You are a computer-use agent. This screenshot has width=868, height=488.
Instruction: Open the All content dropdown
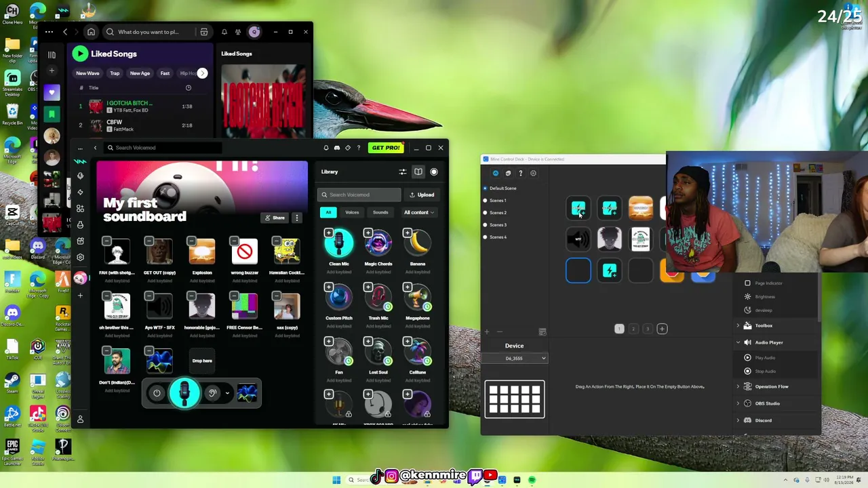(x=419, y=212)
